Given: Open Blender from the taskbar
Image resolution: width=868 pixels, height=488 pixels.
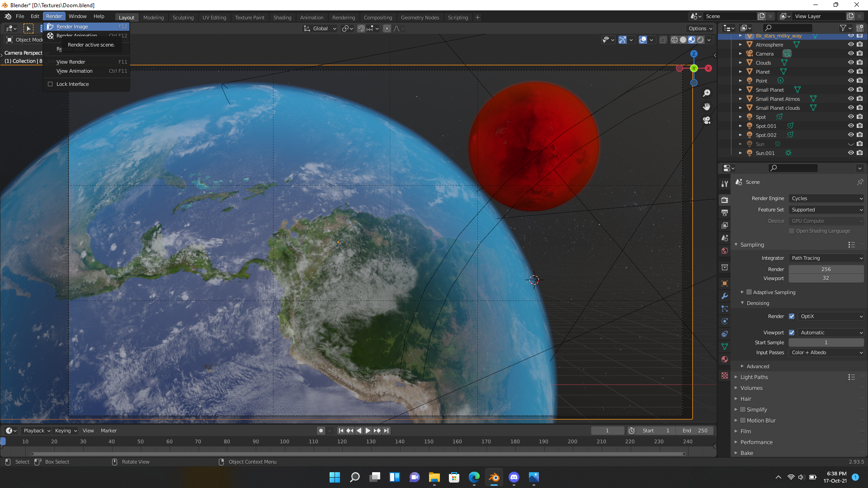Looking at the screenshot, I should click(x=494, y=478).
